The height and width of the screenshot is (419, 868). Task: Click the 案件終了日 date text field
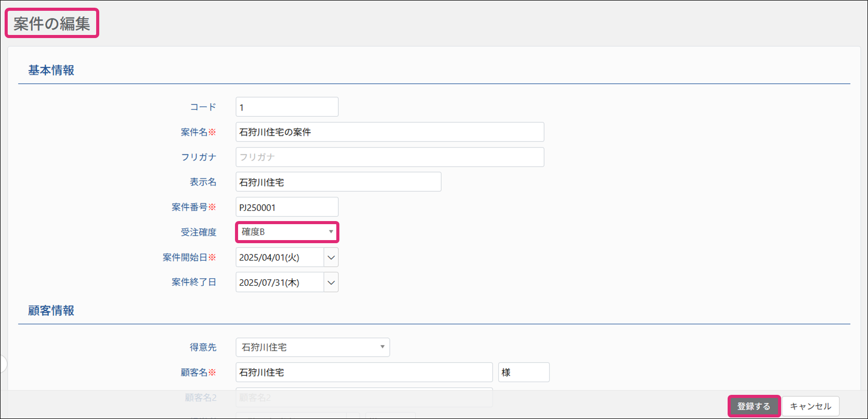[x=279, y=282]
